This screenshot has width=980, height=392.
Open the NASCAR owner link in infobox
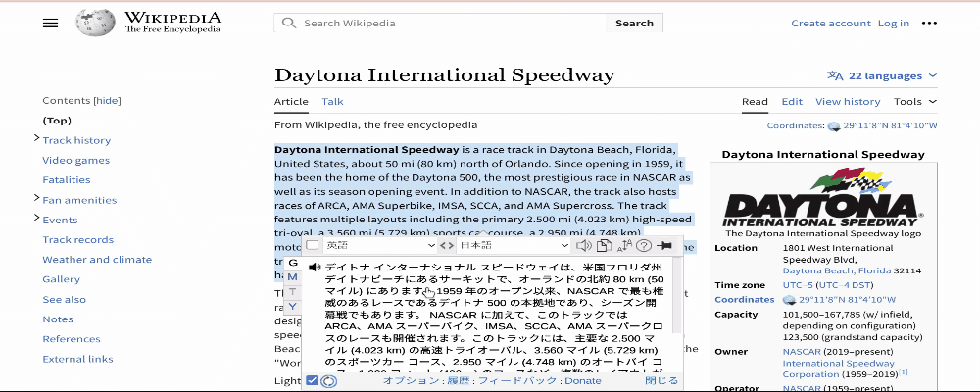[802, 352]
